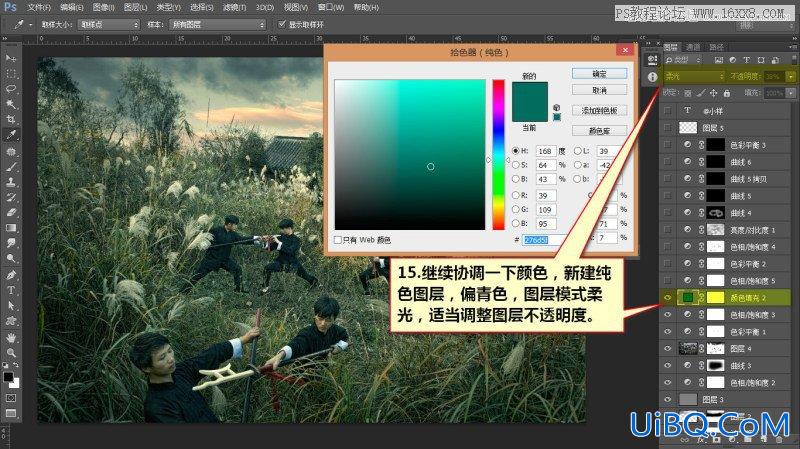Select the Rectangular Marquee tool
This screenshot has width=800, height=449.
[11, 73]
